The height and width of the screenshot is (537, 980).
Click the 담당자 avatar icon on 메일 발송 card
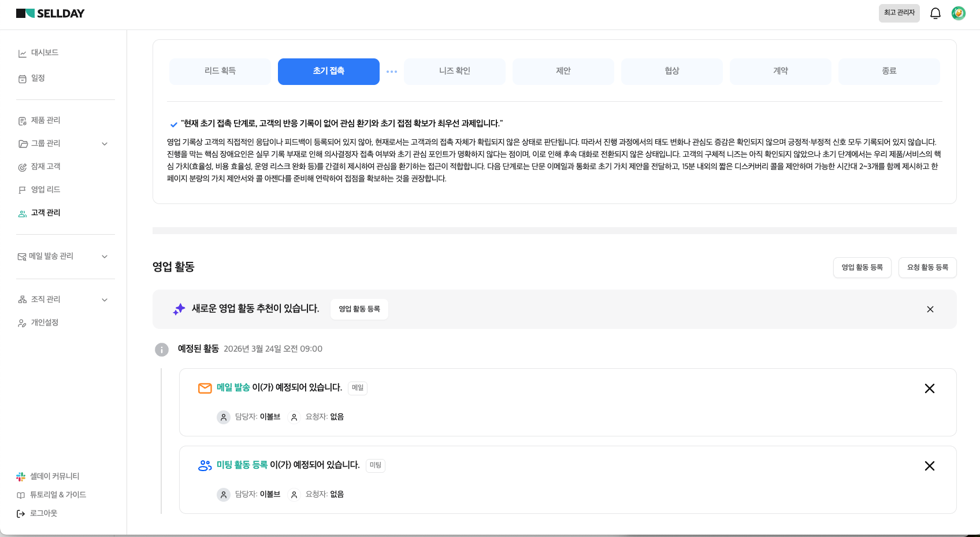click(x=224, y=417)
